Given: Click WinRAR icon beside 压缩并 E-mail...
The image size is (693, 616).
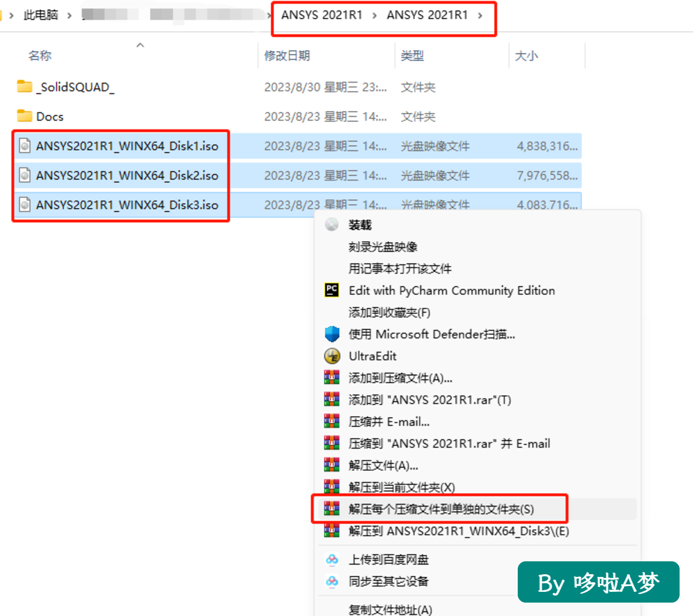Looking at the screenshot, I should coord(332,421).
